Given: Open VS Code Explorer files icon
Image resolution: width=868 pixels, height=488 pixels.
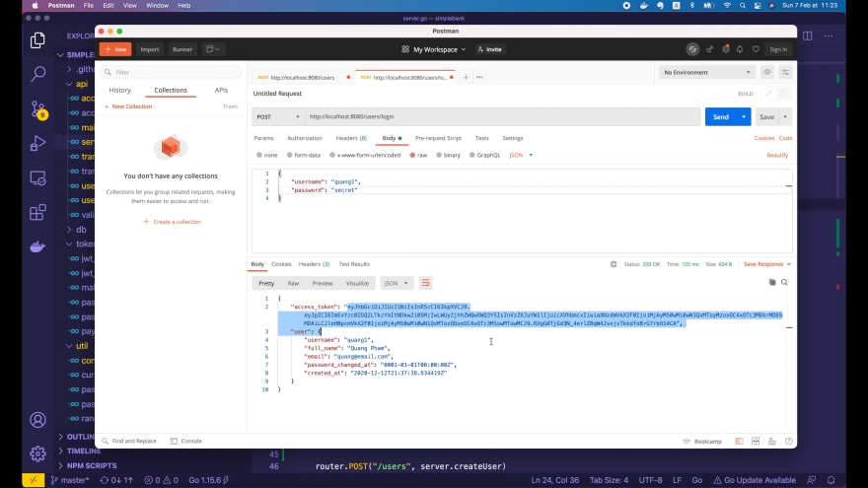Looking at the screenshot, I should click(x=37, y=39).
